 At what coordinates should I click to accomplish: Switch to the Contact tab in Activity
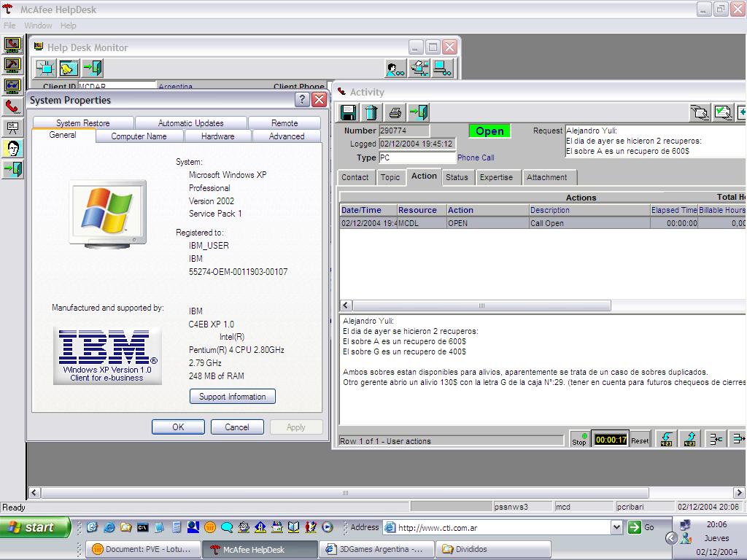tap(355, 177)
